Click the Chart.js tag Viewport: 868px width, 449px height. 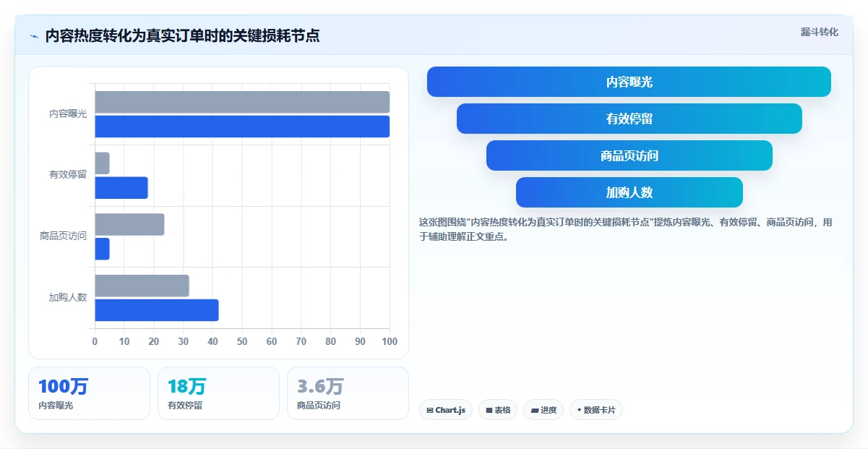point(446,410)
